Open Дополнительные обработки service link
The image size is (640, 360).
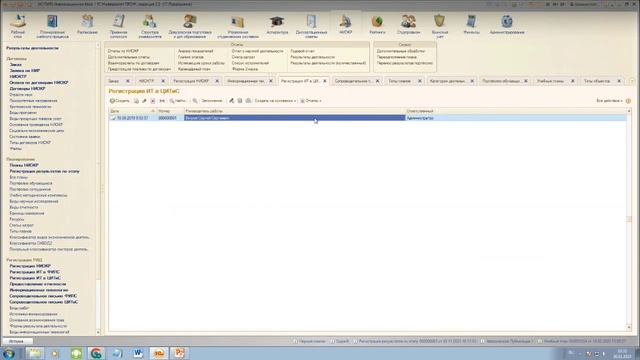pos(401,51)
